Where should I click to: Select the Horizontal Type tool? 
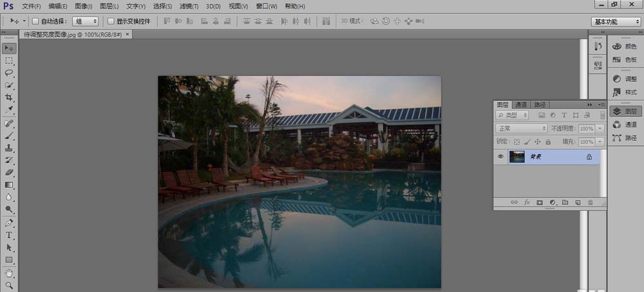pos(9,235)
